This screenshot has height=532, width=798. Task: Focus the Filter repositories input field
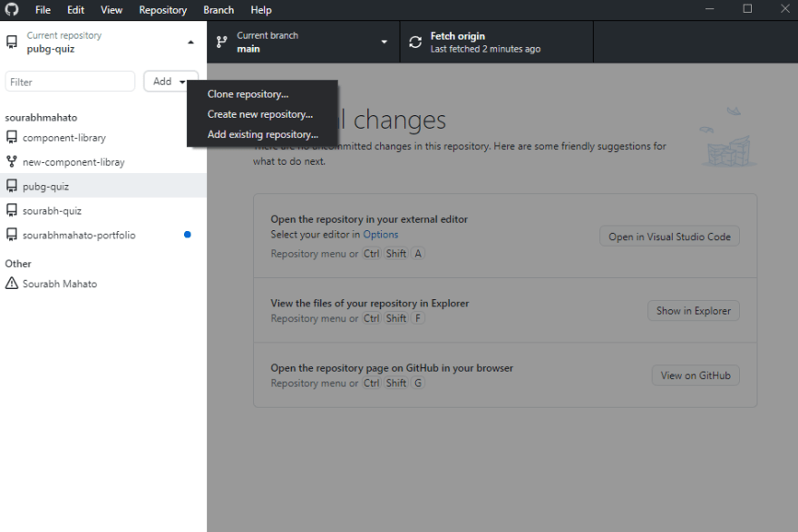[x=70, y=82]
